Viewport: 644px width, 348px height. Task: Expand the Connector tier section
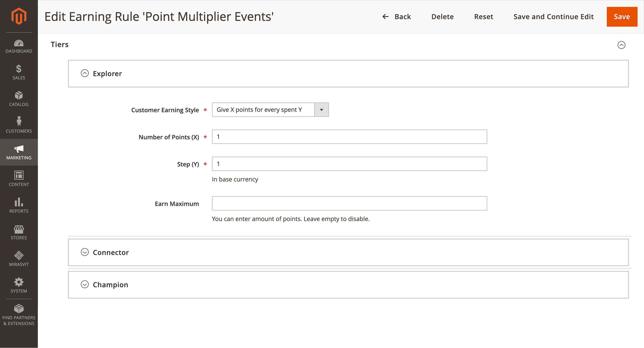(x=85, y=252)
